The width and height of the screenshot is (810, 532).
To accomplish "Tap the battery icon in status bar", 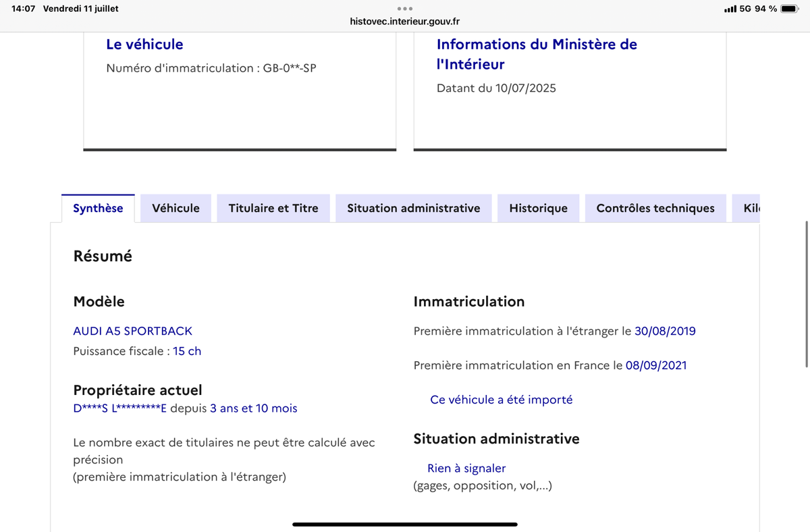I will point(790,9).
